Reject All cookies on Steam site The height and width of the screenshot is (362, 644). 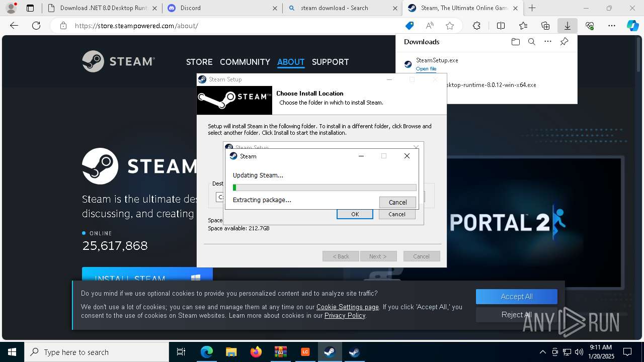pos(517,315)
